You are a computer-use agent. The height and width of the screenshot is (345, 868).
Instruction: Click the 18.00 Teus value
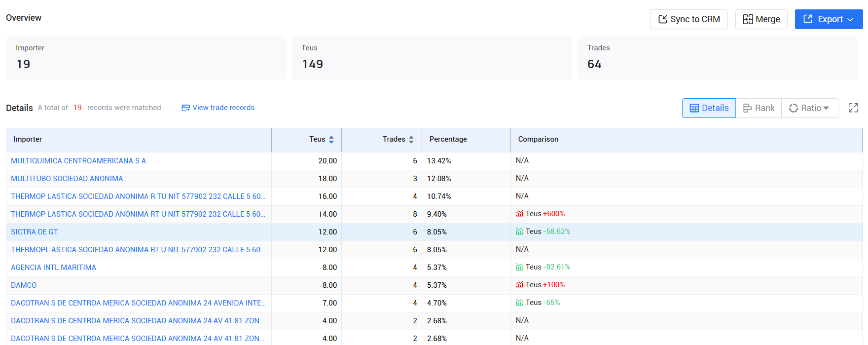pos(327,179)
